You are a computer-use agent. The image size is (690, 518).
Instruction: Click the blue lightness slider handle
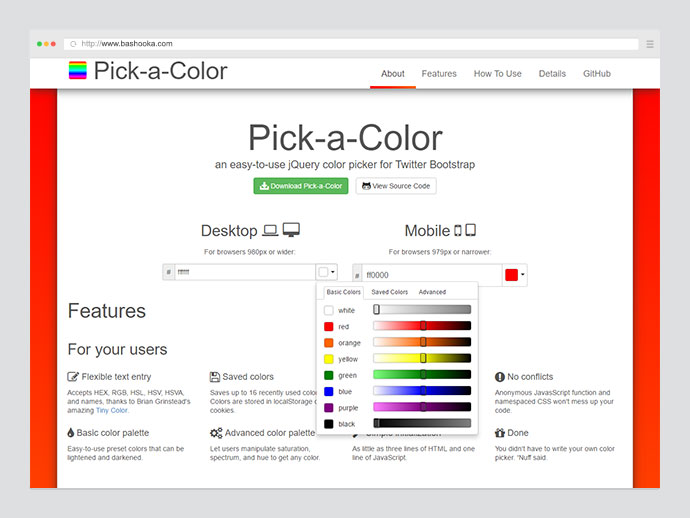pyautogui.click(x=423, y=391)
